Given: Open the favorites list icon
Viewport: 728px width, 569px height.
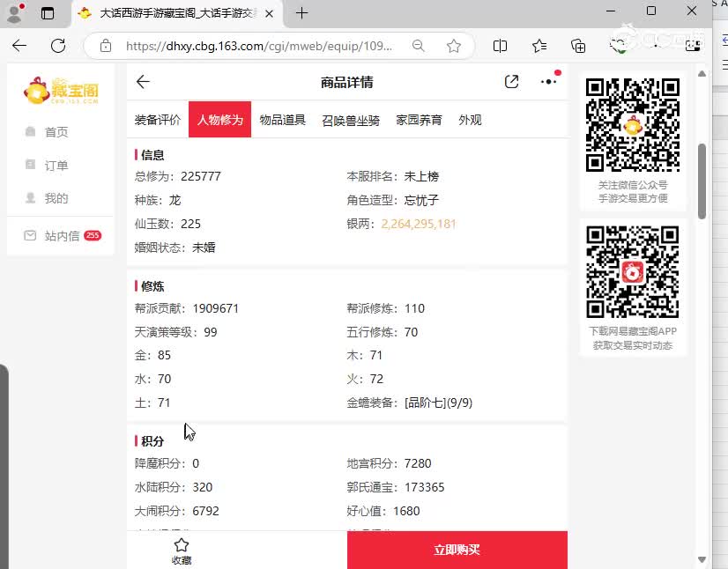Looking at the screenshot, I should 539,46.
